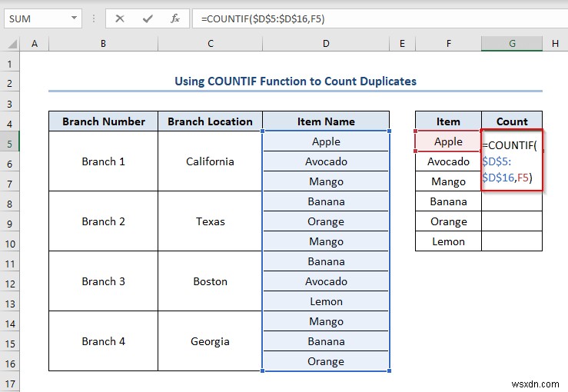Select column D header
568x392 pixels.
[326, 44]
